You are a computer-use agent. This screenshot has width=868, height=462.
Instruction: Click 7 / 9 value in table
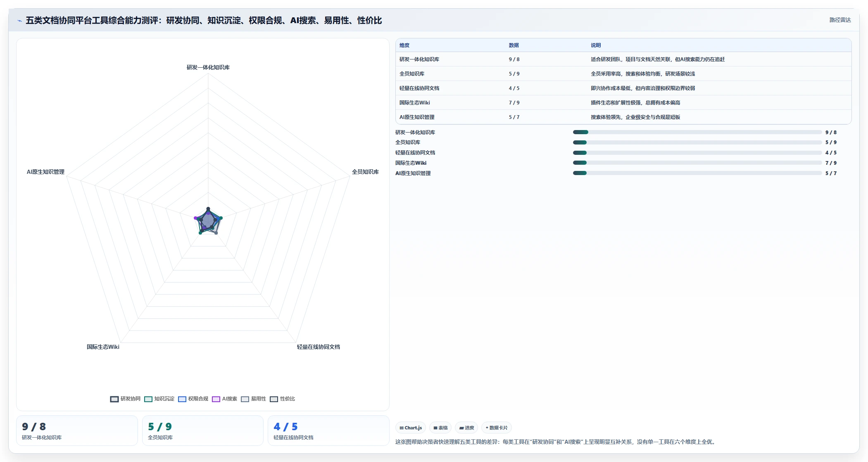[514, 103]
